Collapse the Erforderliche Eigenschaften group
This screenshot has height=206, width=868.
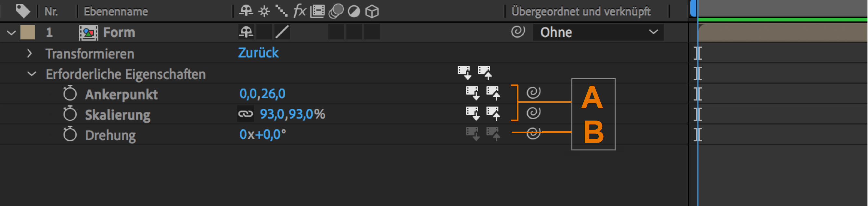click(32, 74)
